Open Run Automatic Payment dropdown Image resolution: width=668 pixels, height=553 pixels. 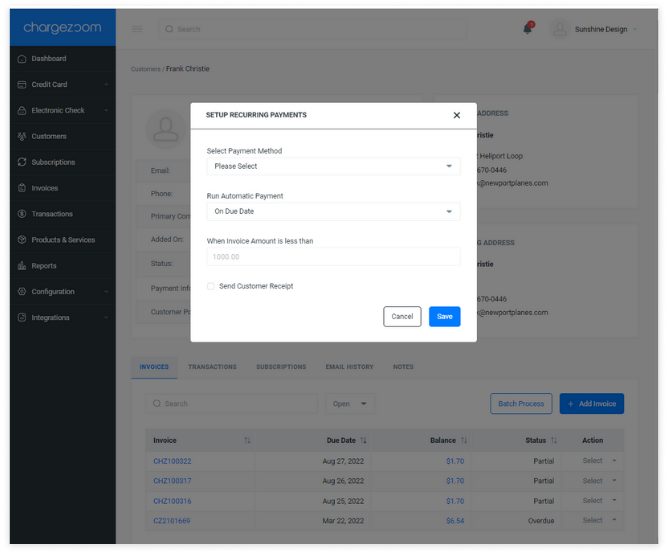tap(334, 211)
